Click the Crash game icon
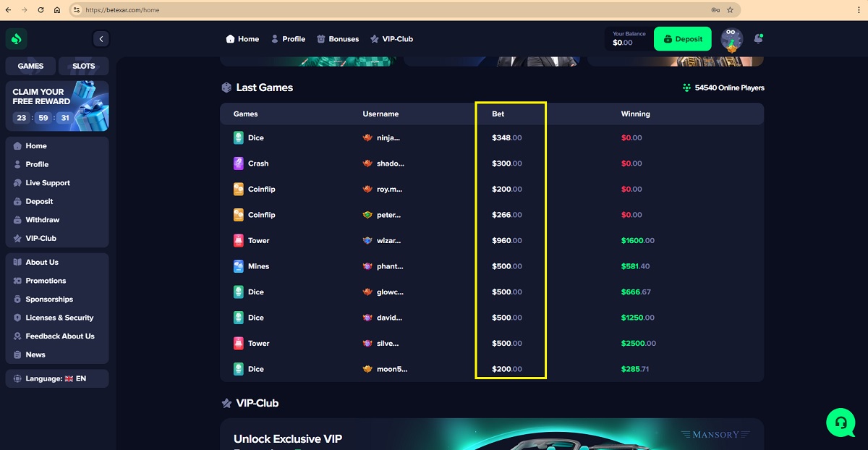The width and height of the screenshot is (868, 450). (x=239, y=164)
